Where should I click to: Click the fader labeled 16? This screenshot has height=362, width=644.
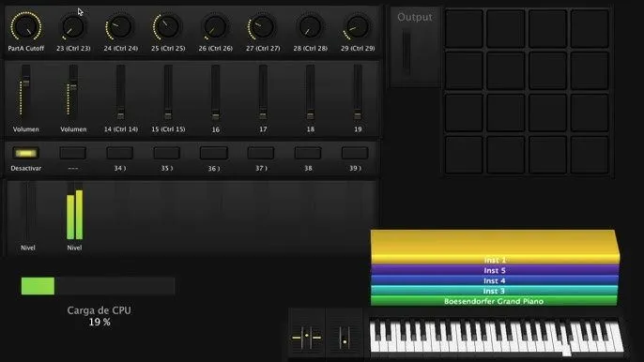pos(215,92)
